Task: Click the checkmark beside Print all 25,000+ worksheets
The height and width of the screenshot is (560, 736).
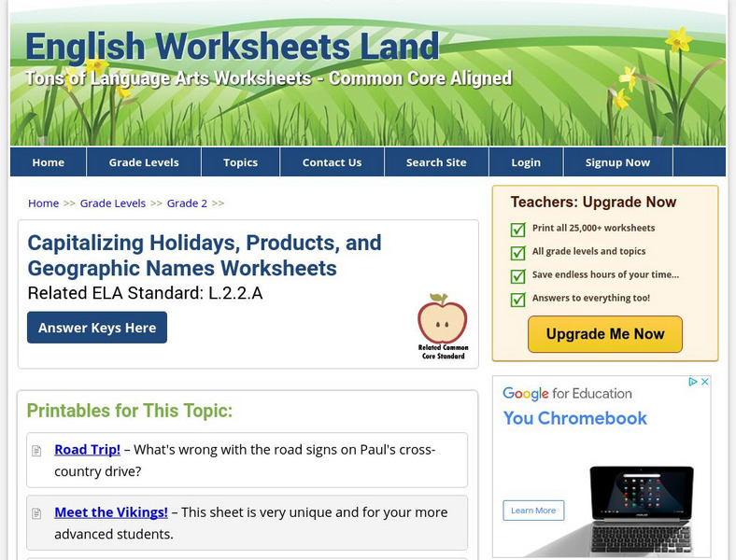Action: 517,230
